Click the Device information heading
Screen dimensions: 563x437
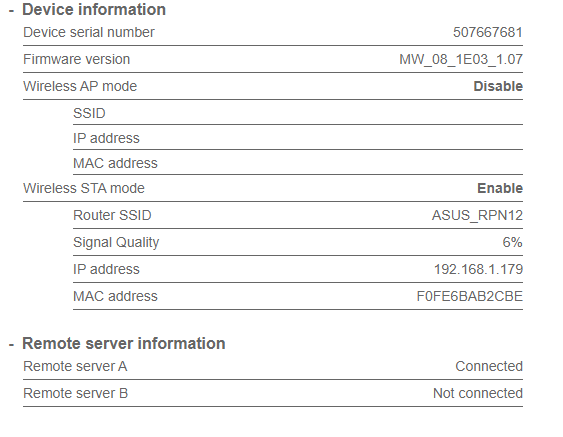click(94, 10)
